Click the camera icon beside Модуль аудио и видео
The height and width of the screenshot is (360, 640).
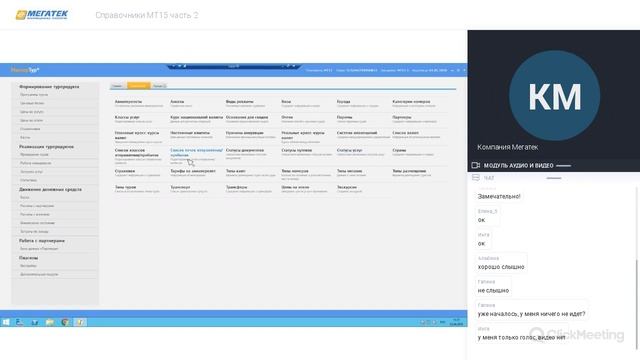[x=476, y=165]
